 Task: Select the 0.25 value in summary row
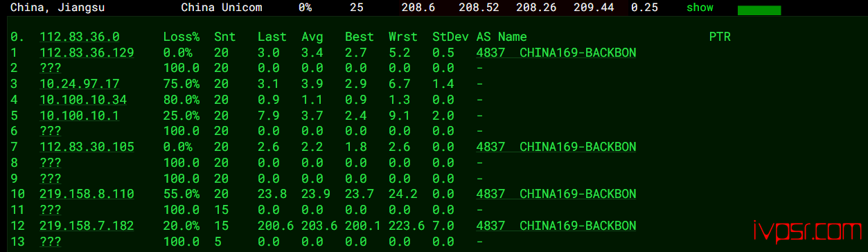pos(645,8)
